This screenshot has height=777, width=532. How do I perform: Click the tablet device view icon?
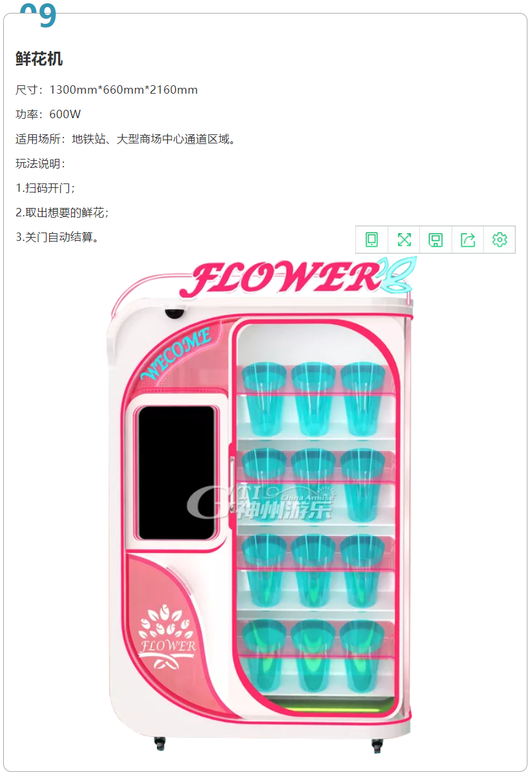(x=372, y=240)
